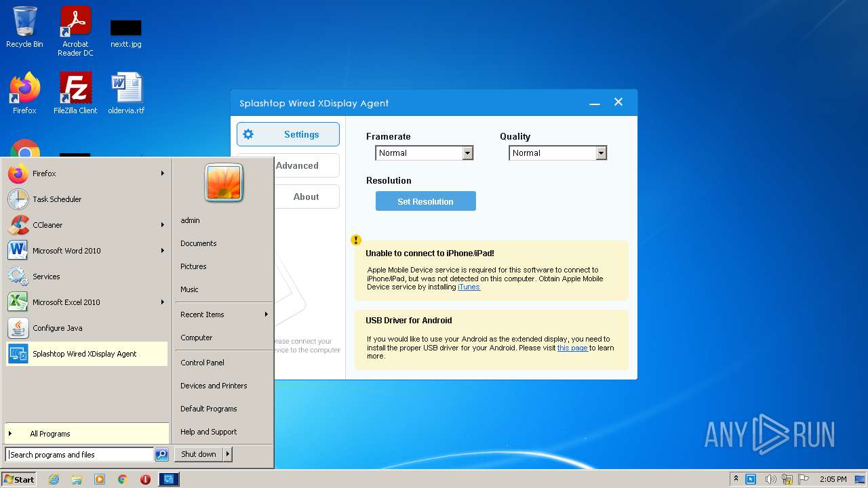868x488 pixels.
Task: Open Recycle Bin on desktop
Action: pos(24,27)
